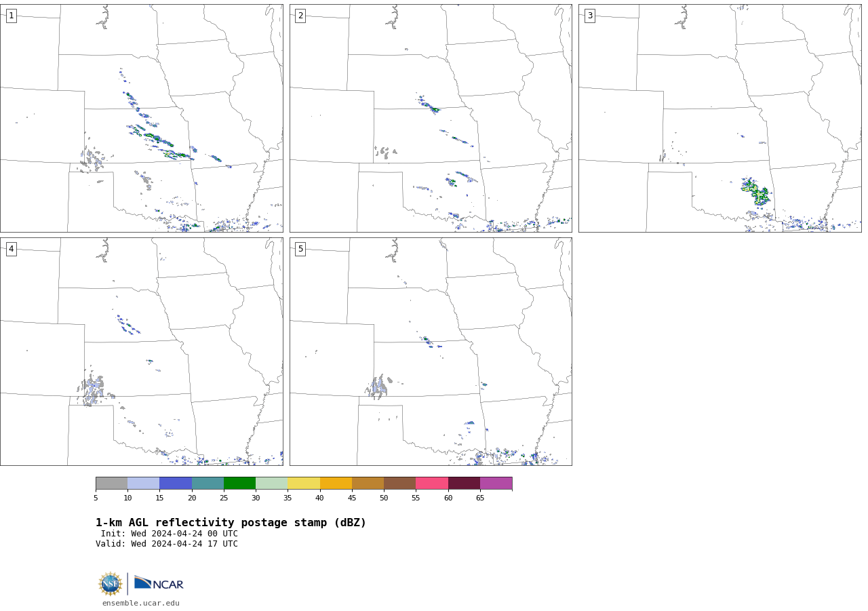
Task: Click the brown 50-55 dBZ swatch
Action: pos(400,483)
